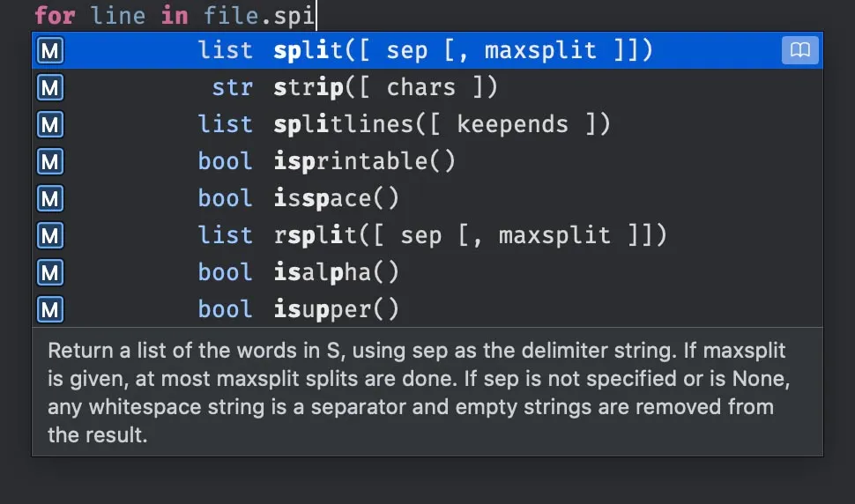Click the 'for' keyword in editor
Image resolution: width=855 pixels, height=504 pixels.
pyautogui.click(x=55, y=15)
